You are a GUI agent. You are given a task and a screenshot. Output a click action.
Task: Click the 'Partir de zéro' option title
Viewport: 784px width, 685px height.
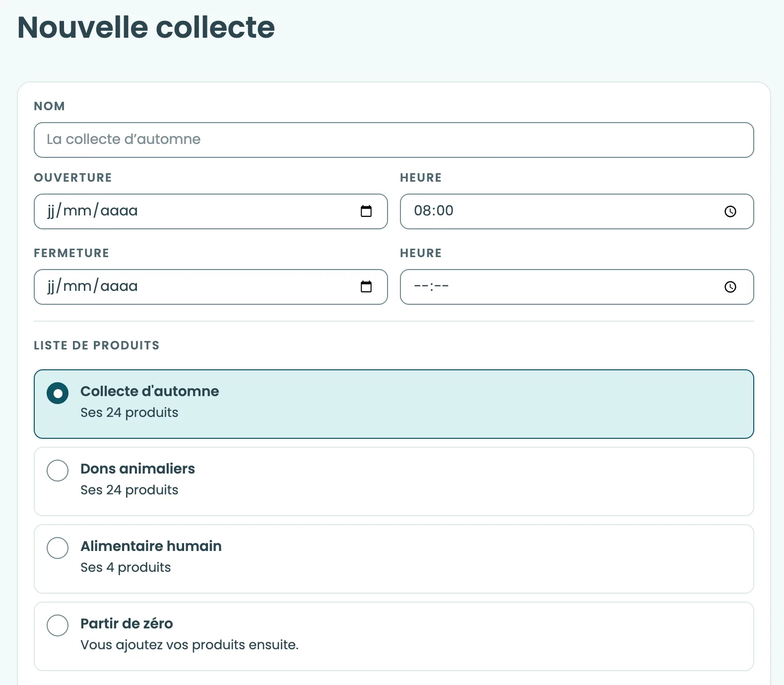point(127,623)
